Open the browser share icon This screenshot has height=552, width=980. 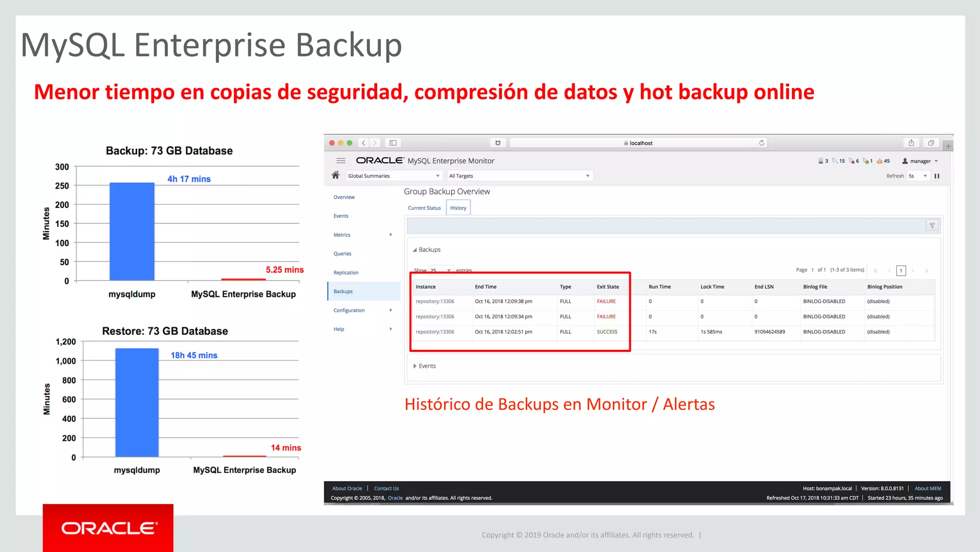[911, 143]
